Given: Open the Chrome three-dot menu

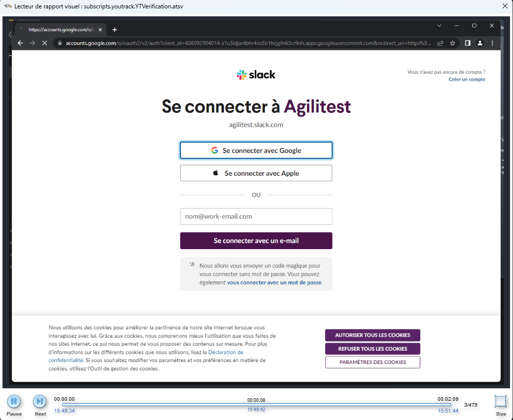Looking at the screenshot, I should coord(492,43).
